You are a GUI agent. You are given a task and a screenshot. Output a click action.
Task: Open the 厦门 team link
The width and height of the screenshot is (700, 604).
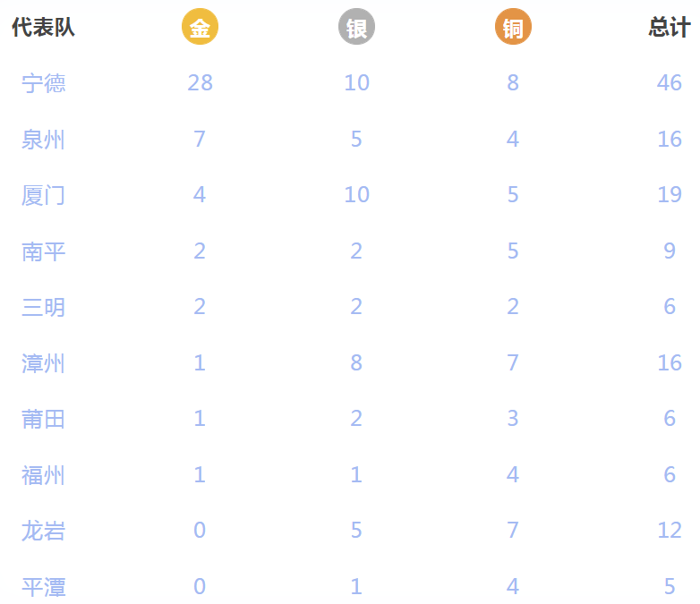click(43, 195)
